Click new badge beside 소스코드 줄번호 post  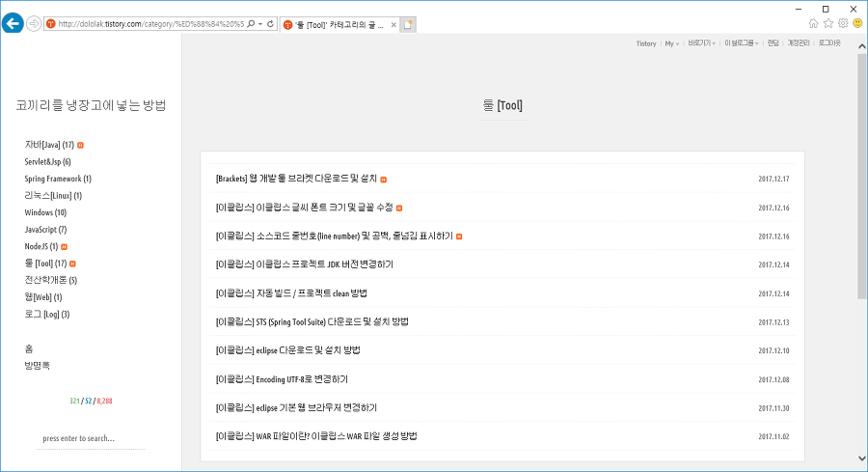coord(459,236)
